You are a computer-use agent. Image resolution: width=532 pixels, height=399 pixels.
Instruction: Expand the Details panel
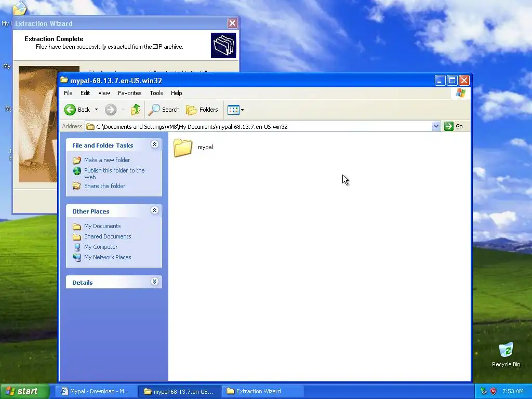coord(154,282)
